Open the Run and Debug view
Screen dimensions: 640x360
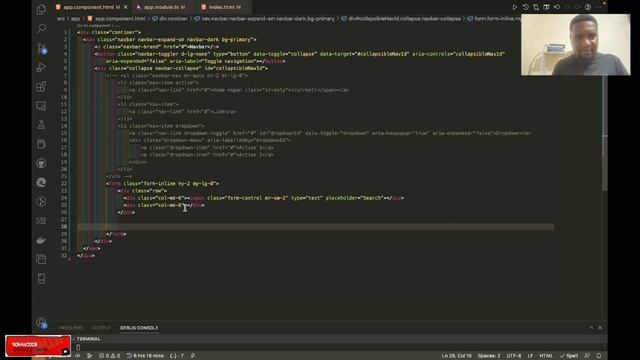[41, 67]
